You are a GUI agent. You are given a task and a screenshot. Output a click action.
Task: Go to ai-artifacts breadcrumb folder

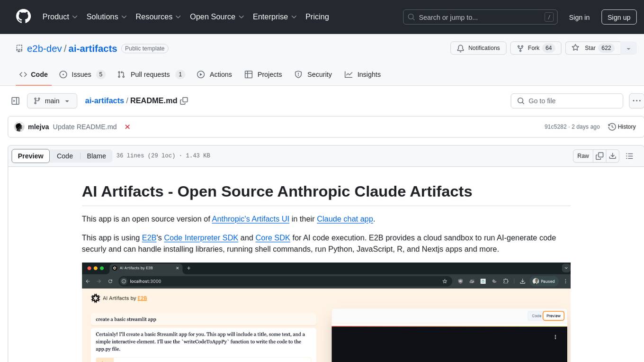click(104, 100)
